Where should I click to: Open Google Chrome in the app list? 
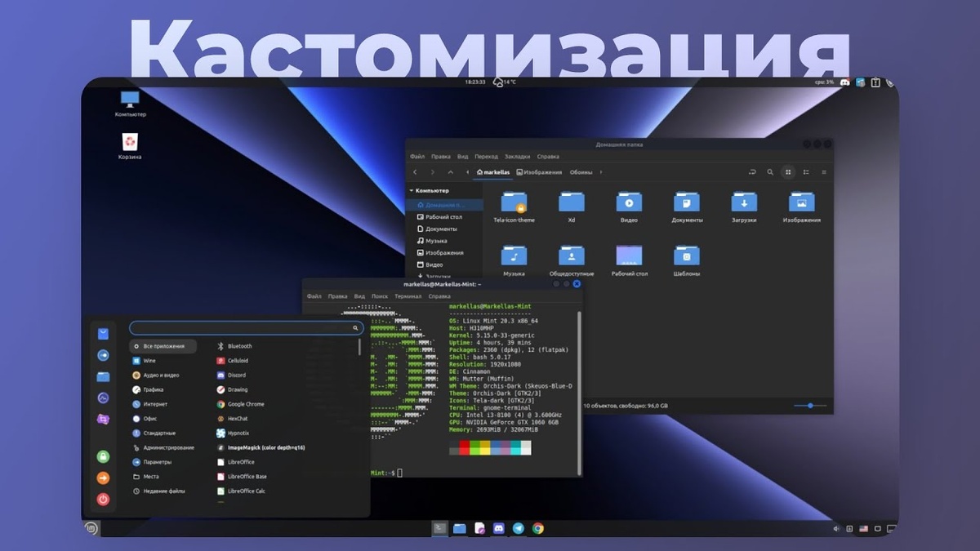pyautogui.click(x=245, y=403)
